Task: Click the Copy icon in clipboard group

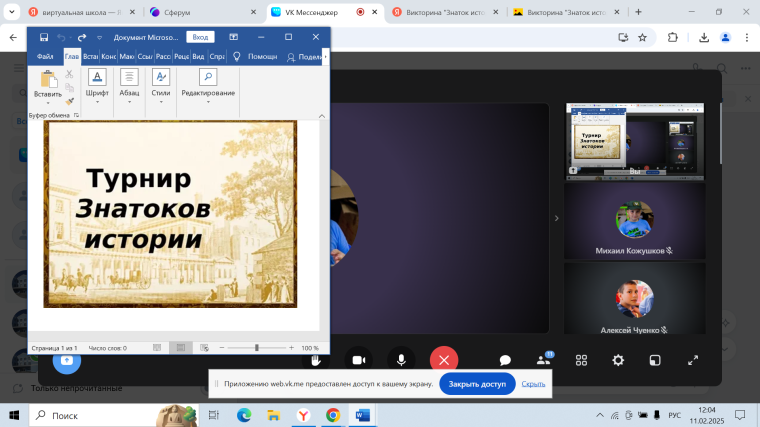Action: click(69, 88)
